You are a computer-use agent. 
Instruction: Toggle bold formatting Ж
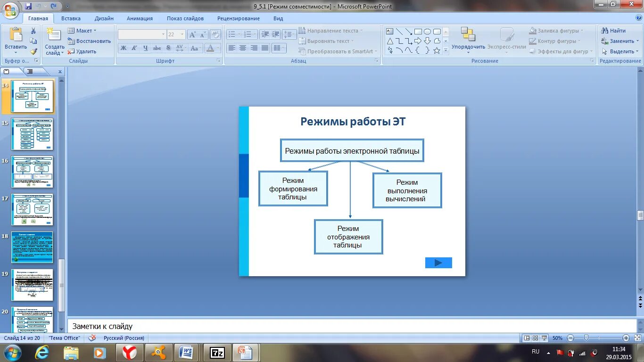(124, 48)
